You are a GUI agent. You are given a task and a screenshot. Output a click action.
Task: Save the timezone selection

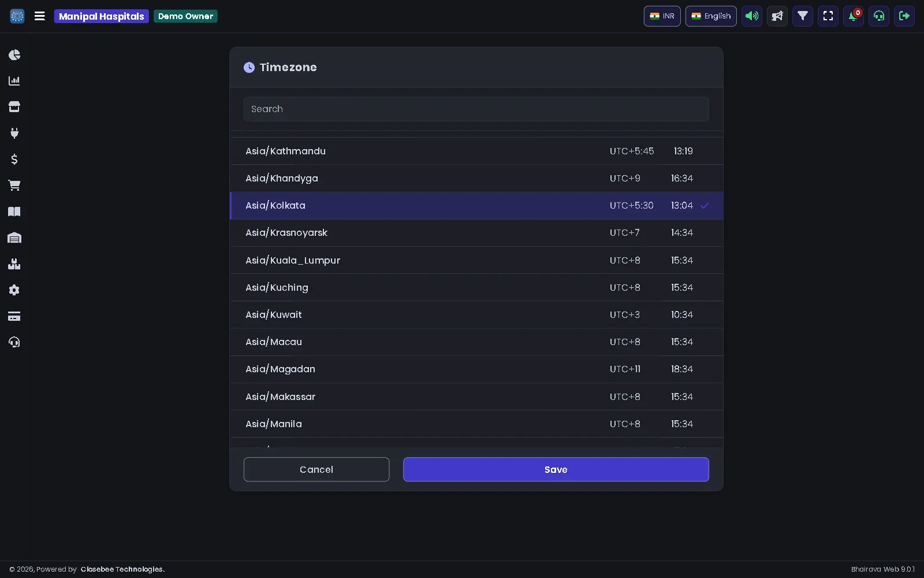[x=556, y=469]
